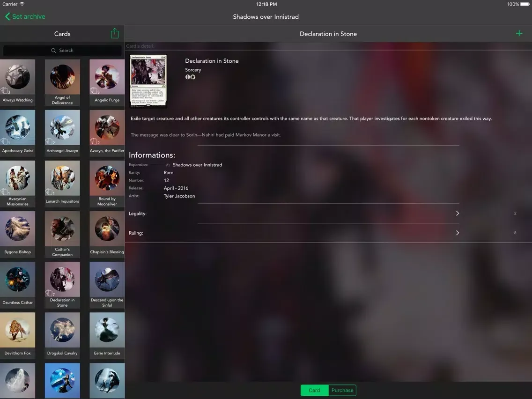Screen dimensions: 532x399
Task: Open the Bound by Moonsilver card
Action: [107, 184]
